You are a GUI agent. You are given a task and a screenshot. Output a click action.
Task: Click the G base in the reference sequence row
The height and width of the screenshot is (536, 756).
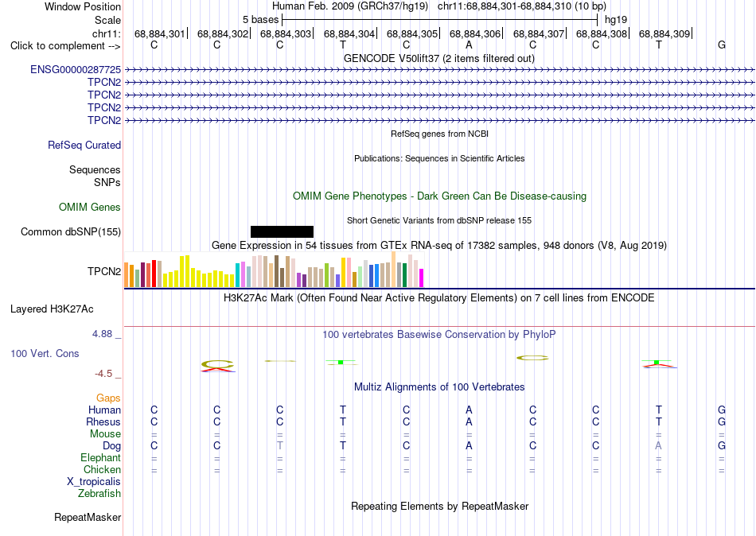(x=722, y=45)
